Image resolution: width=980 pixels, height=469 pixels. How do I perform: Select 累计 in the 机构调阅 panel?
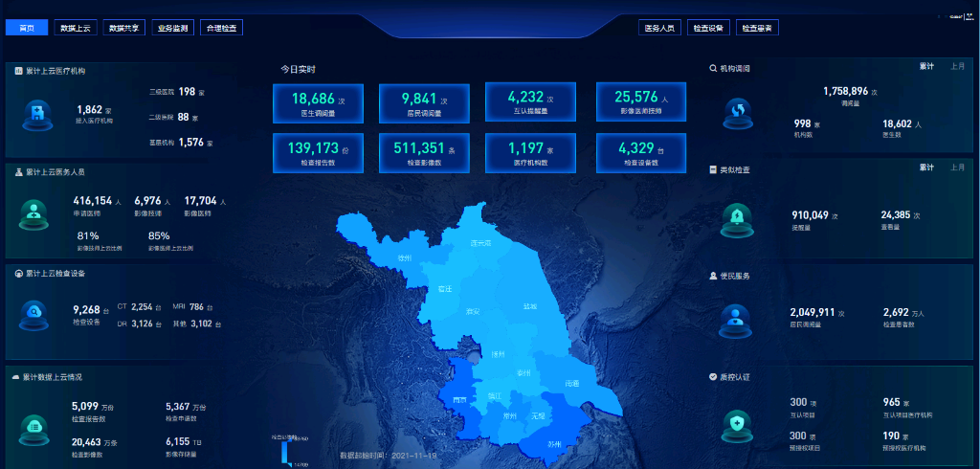click(x=926, y=67)
